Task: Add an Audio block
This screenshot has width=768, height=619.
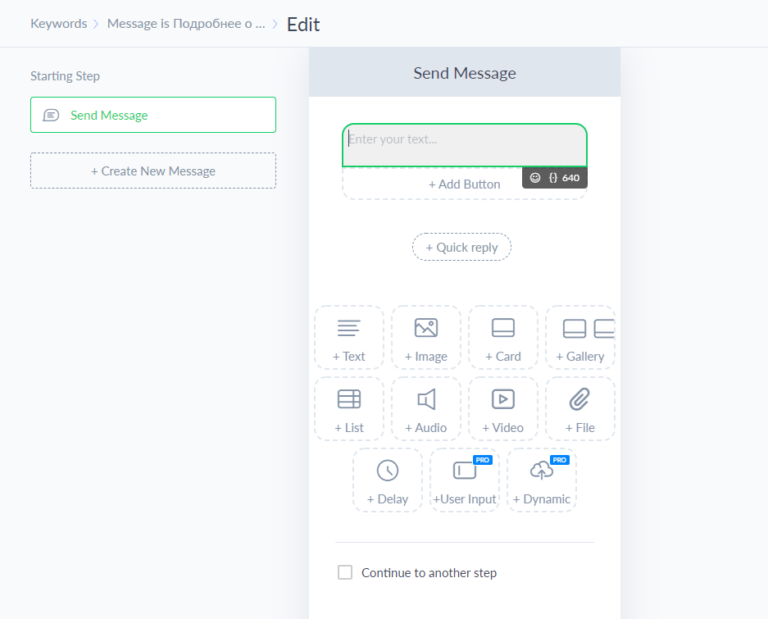Action: point(426,409)
